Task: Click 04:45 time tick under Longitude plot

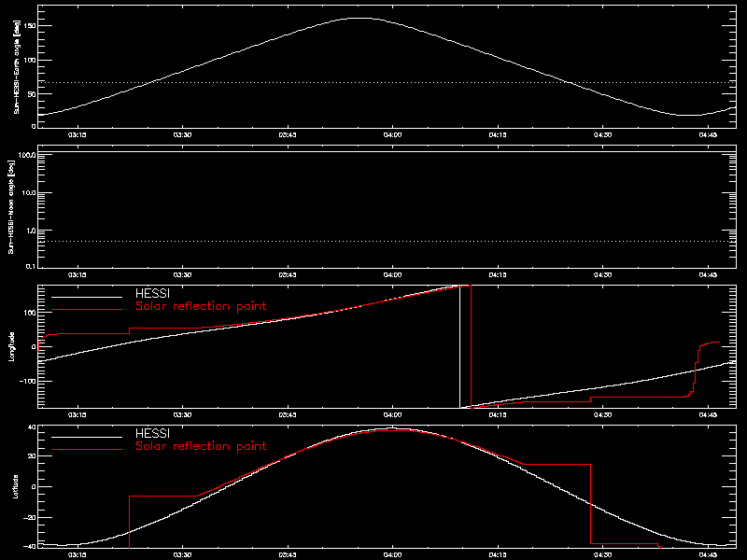Action: 708,414
